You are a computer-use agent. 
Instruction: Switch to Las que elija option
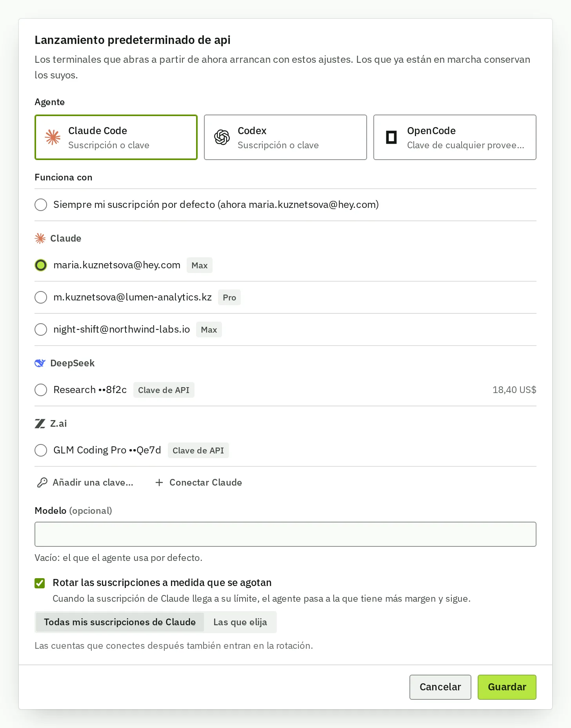click(x=240, y=622)
